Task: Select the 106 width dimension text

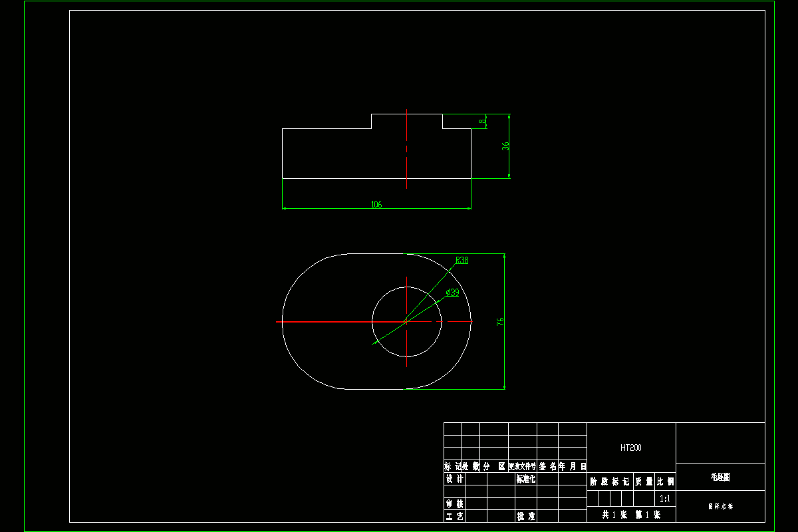Action: [376, 204]
